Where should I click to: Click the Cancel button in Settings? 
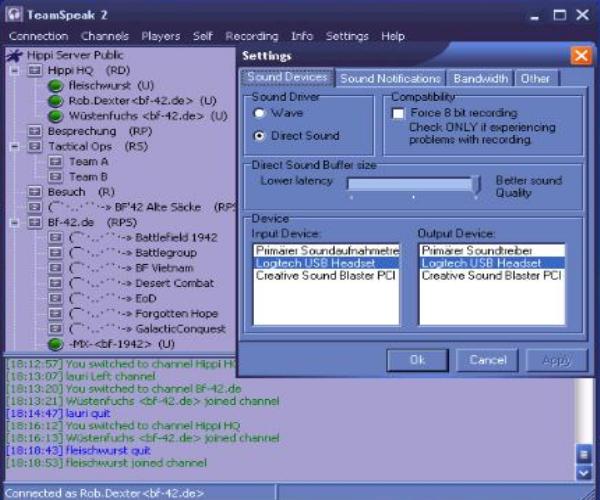click(488, 360)
